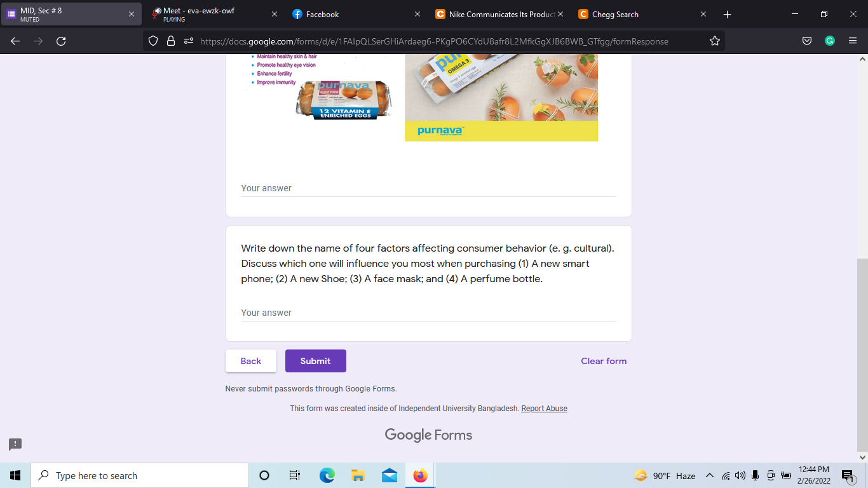Open the Google Forms logo link
This screenshot has width=868, height=488.
point(429,435)
